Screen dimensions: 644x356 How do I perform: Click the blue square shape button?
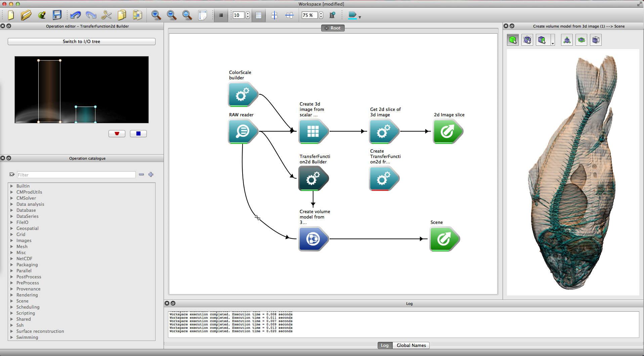(138, 133)
